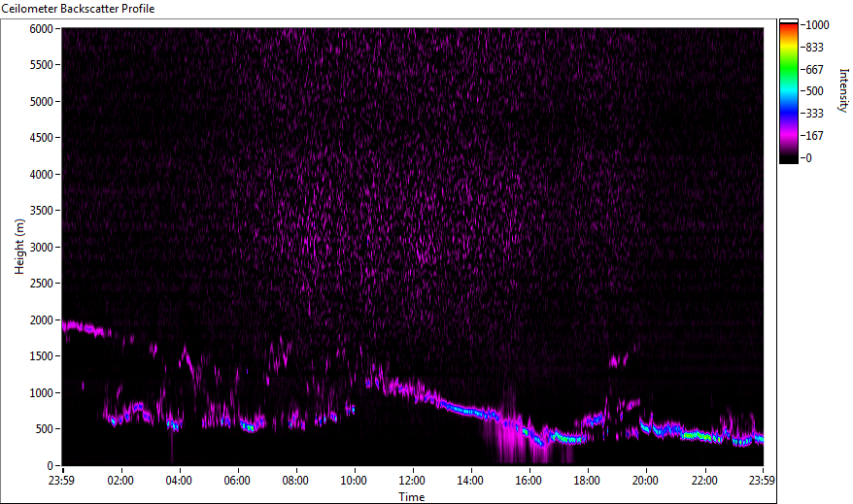Click the 04:00 time axis label
Screen dimensions: 853x504
pos(179,481)
